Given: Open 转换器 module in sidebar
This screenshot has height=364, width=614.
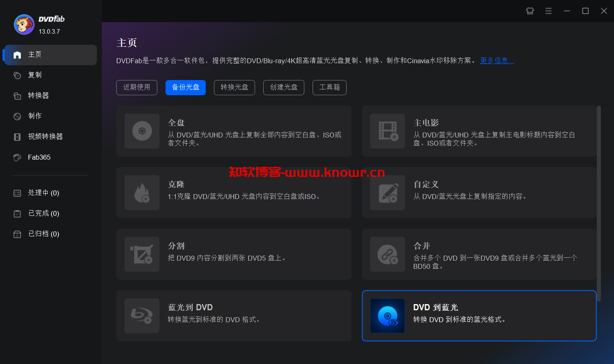Looking at the screenshot, I should click(50, 96).
